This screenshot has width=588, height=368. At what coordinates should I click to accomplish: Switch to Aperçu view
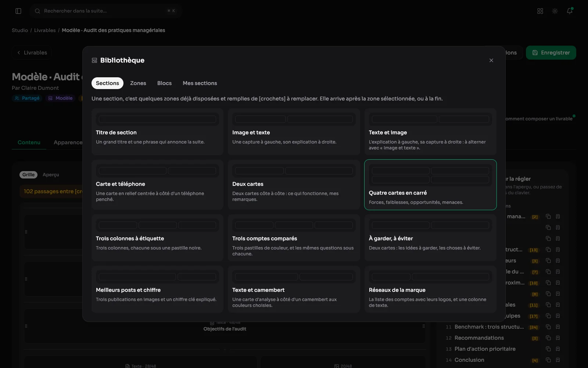(51, 175)
